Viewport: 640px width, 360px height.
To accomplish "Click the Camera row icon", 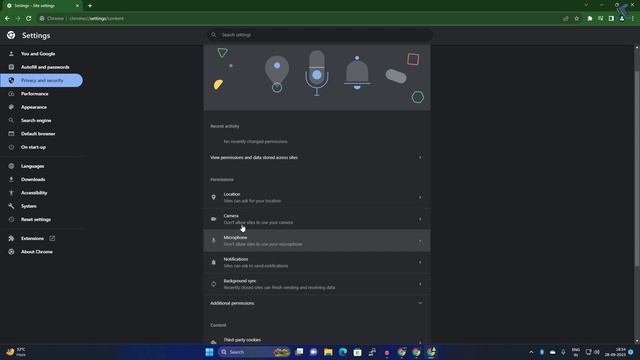I will point(213,219).
